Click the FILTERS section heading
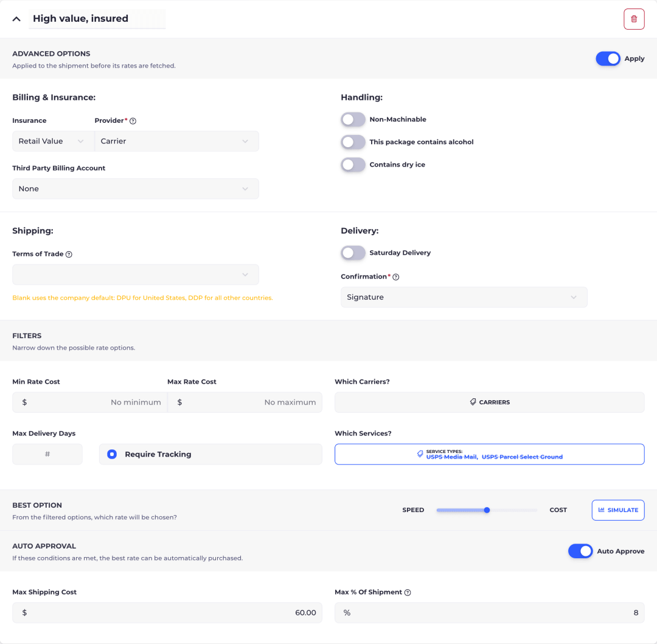This screenshot has width=657, height=644. pos(27,336)
